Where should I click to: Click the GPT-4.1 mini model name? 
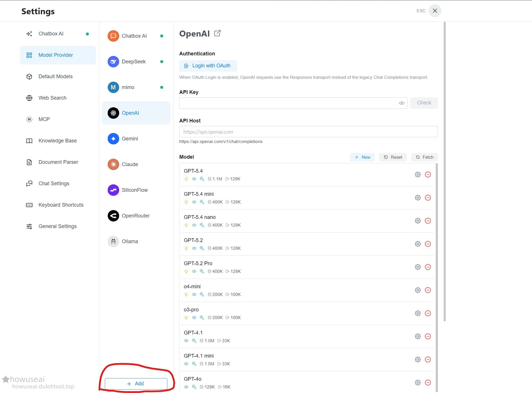199,356
